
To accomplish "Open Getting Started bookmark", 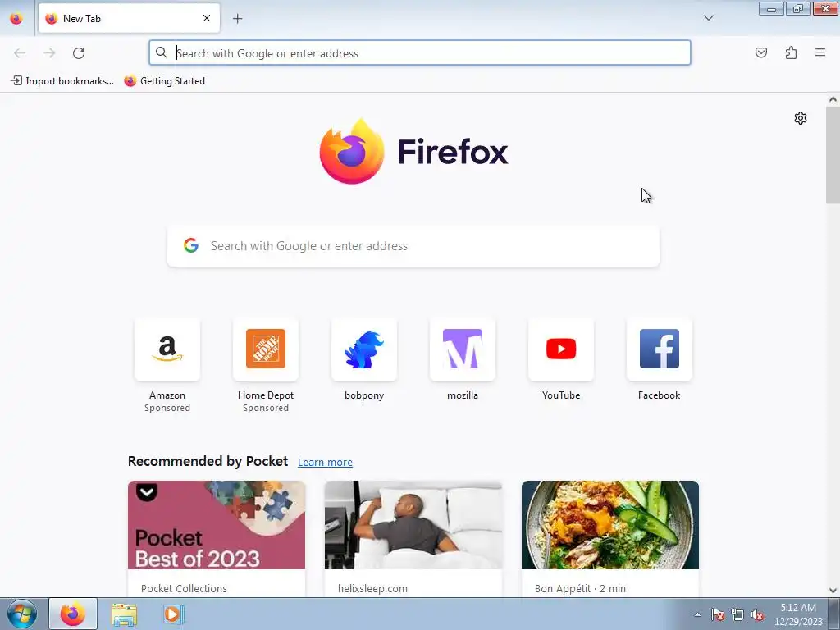I will coord(164,81).
